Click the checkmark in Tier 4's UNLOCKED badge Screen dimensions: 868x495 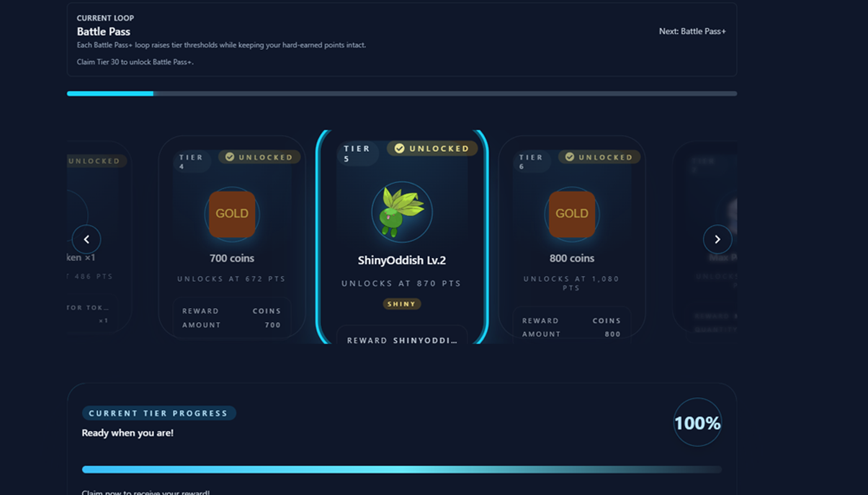229,156
